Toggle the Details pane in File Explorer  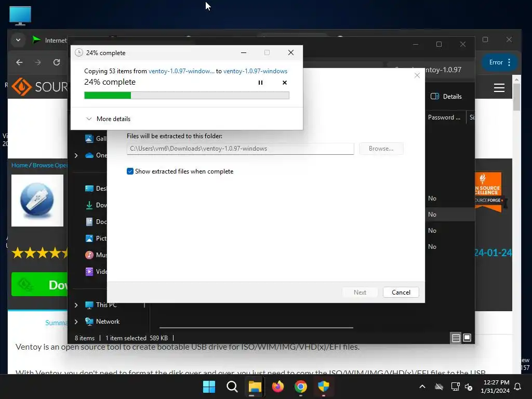click(446, 96)
